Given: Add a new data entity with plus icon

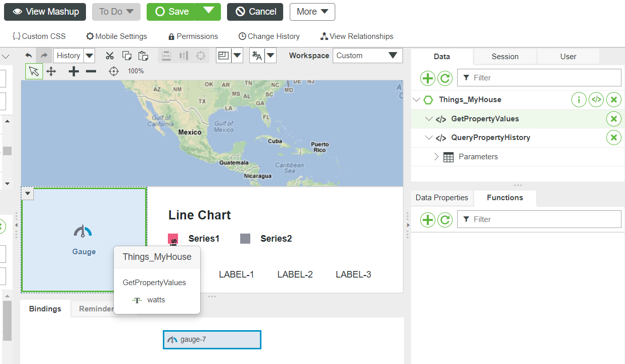Looking at the screenshot, I should pyautogui.click(x=427, y=78).
